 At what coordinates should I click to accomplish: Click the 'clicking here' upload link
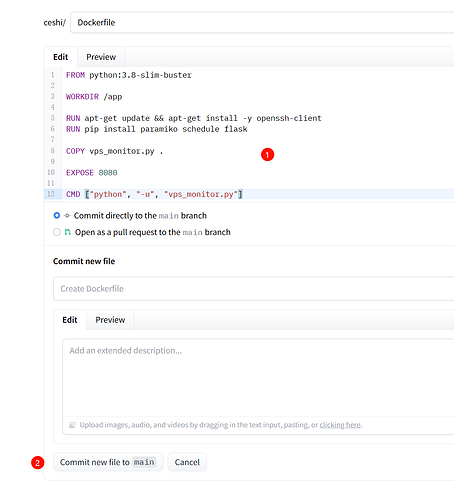(340, 425)
